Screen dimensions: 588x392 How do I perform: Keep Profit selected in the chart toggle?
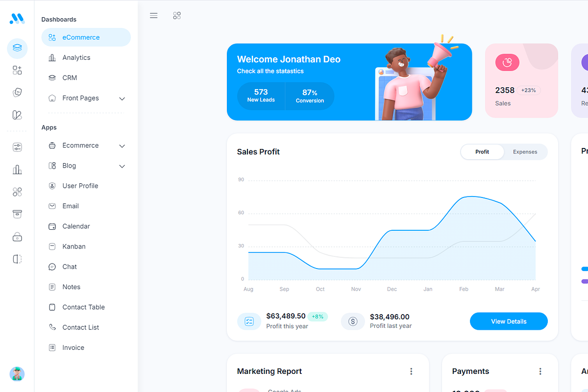[x=482, y=152]
